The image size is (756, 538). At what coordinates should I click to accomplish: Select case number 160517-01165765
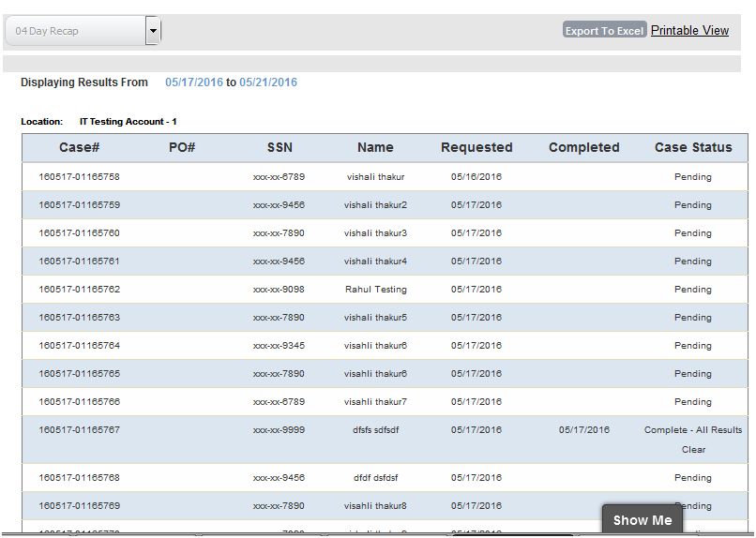pyautogui.click(x=79, y=374)
